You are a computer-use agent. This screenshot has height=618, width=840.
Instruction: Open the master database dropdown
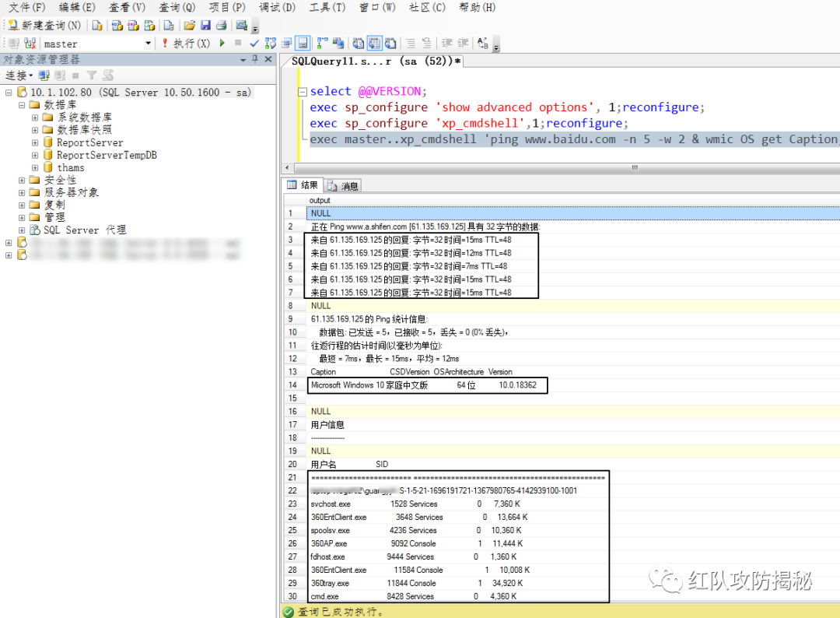(x=149, y=44)
